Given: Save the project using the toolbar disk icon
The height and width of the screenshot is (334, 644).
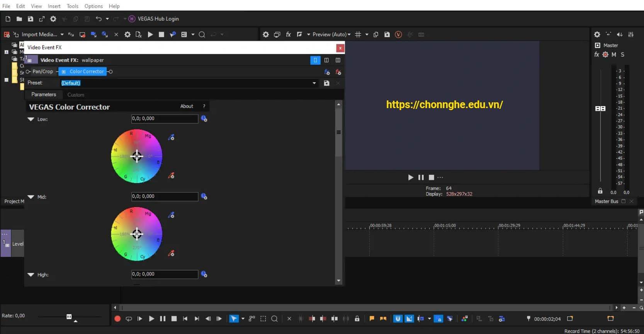Looking at the screenshot, I should [x=31, y=19].
